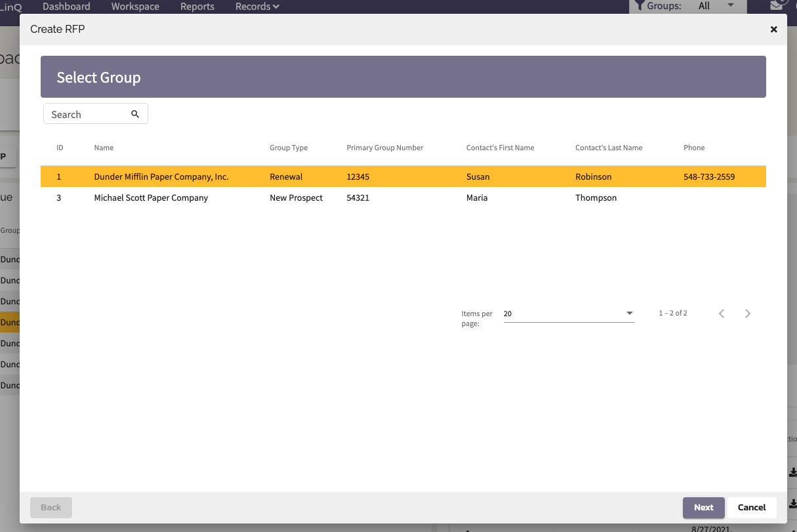Click the upper download icon on the right edge
Image resolution: width=797 pixels, height=532 pixels.
click(x=792, y=471)
